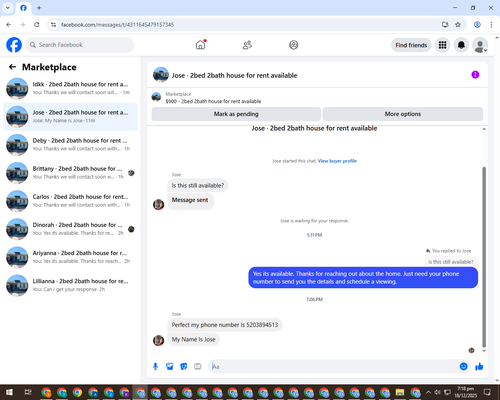
Task: Select the Facebook browser tab
Action: pyautogui.click(x=23, y=8)
